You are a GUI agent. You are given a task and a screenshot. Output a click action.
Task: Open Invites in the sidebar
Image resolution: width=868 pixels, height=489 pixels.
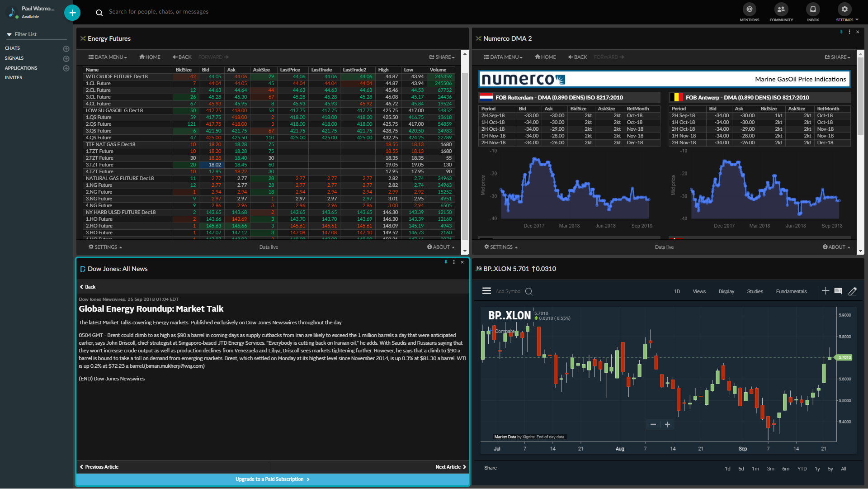point(14,78)
